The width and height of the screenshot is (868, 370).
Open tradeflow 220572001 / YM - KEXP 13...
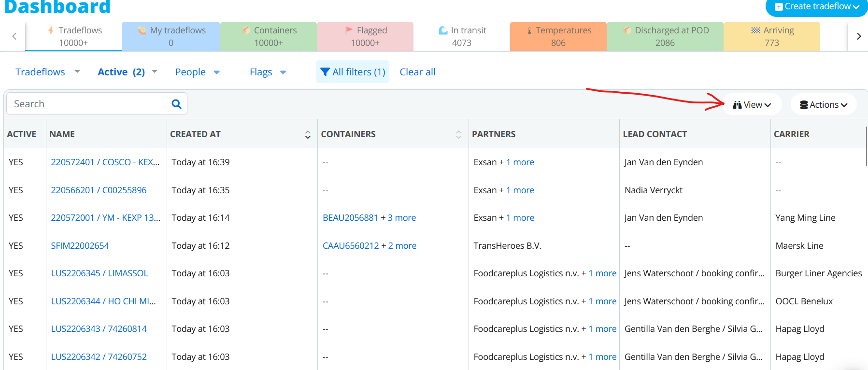click(105, 218)
